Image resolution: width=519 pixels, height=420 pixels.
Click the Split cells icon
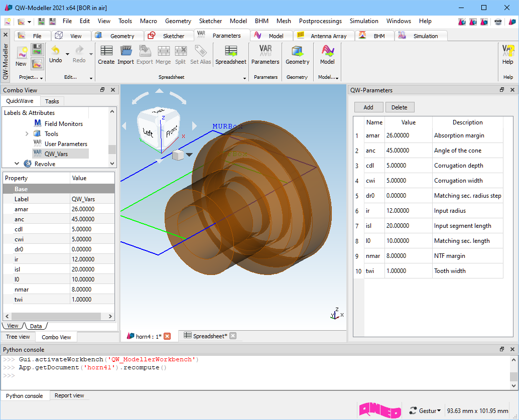(x=180, y=51)
